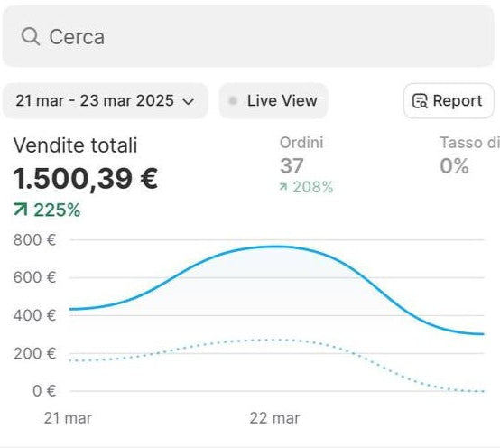
Task: Click the 208% orders increase arrow
Action: coord(283,187)
